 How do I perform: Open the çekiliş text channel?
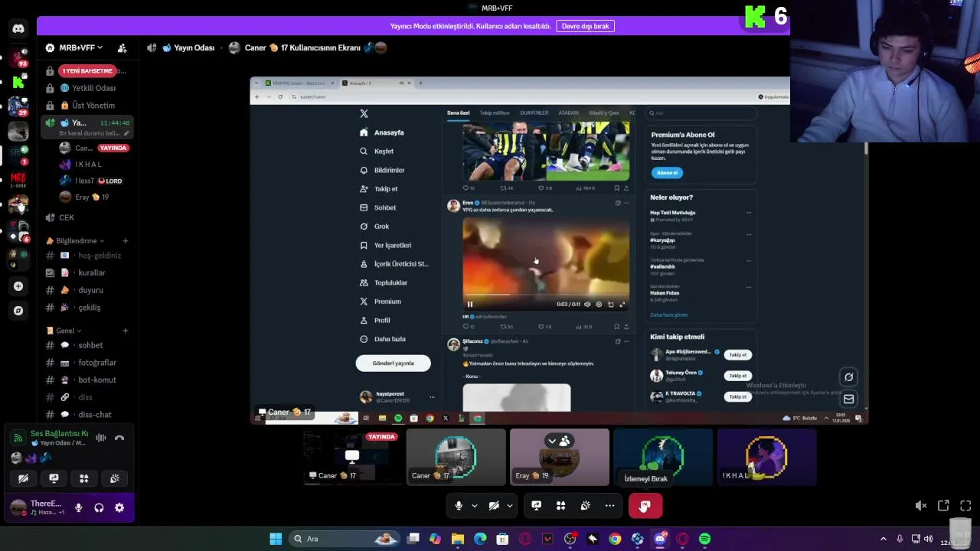click(x=88, y=308)
